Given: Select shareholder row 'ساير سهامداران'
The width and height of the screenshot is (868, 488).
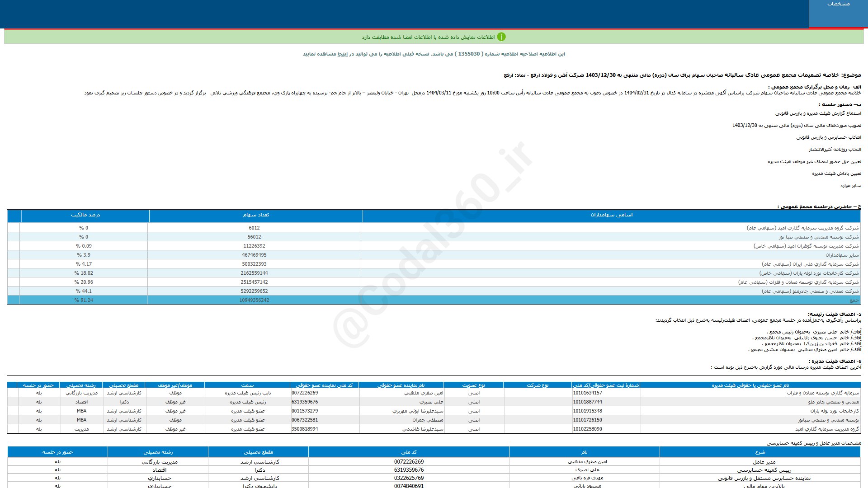Looking at the screenshot, I should pos(842,255).
